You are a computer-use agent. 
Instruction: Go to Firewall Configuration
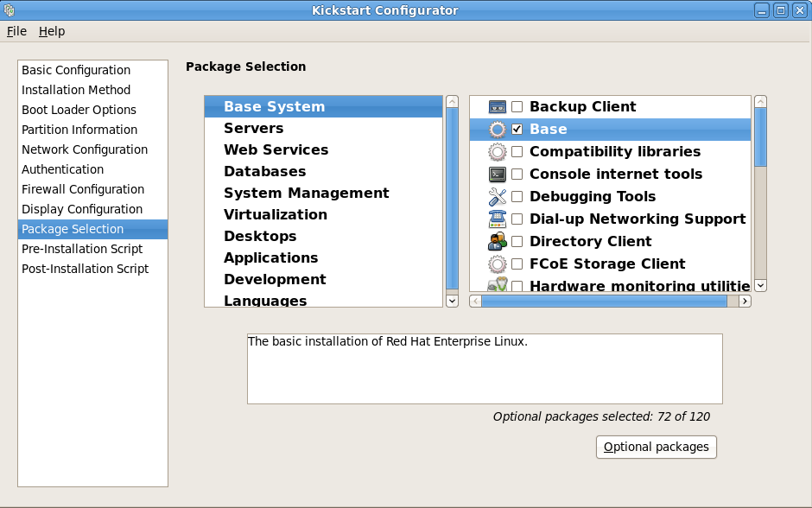pyautogui.click(x=92, y=189)
